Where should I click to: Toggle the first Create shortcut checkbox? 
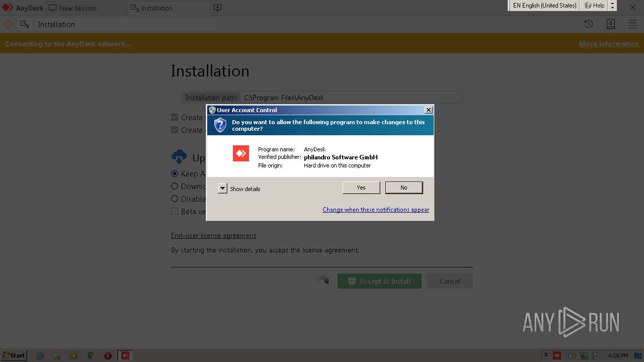tap(175, 117)
